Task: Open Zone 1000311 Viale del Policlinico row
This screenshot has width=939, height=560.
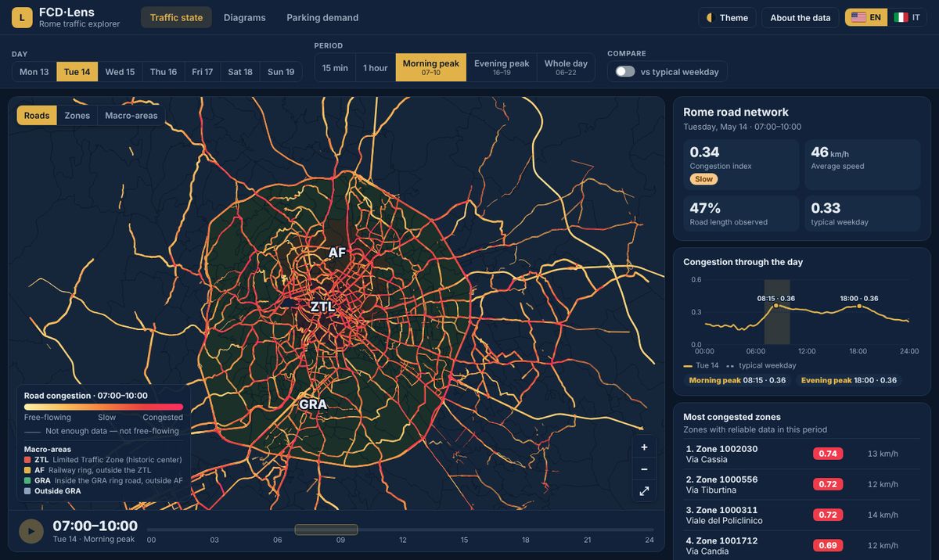Action: (x=801, y=515)
